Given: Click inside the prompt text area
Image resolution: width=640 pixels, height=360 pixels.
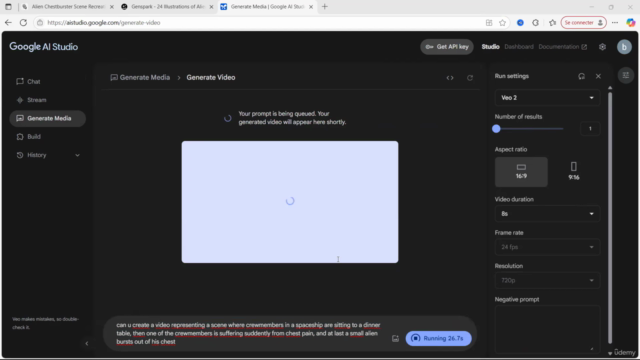Looking at the screenshot, I should click(248, 333).
